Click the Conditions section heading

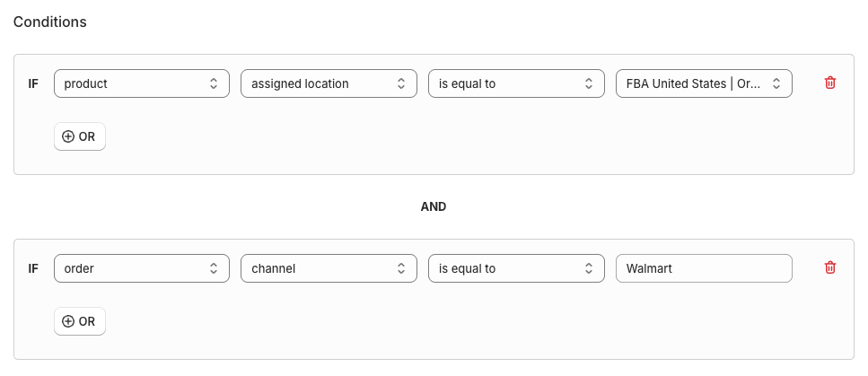pos(50,22)
